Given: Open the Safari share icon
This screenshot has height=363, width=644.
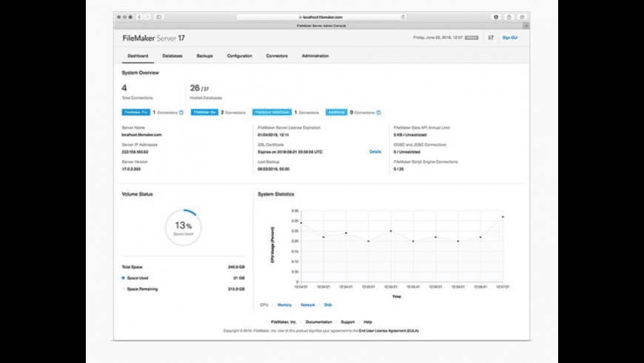Looking at the screenshot, I should tap(509, 16).
